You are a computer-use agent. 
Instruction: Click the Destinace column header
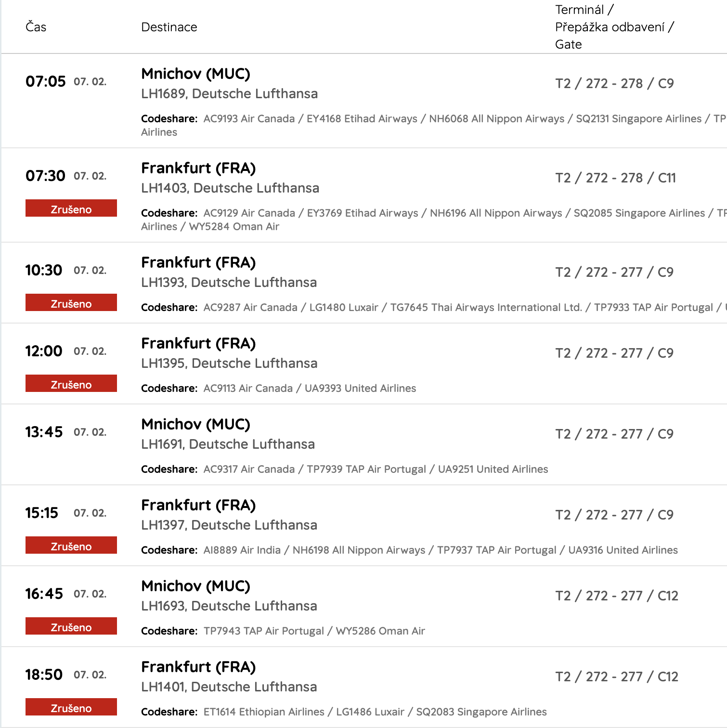(x=169, y=27)
